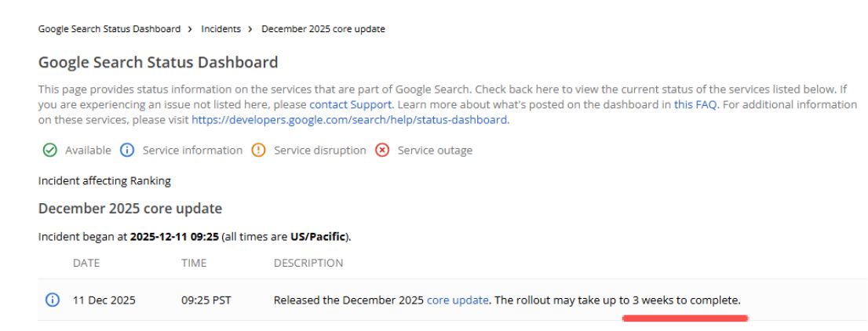Go to the Incidents breadcrumb

pyautogui.click(x=221, y=29)
